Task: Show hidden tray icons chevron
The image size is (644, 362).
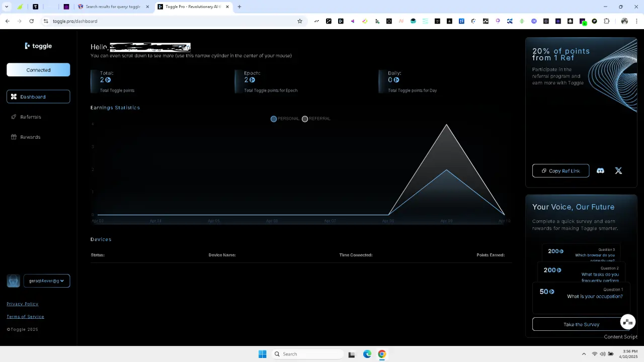Action: click(584, 354)
